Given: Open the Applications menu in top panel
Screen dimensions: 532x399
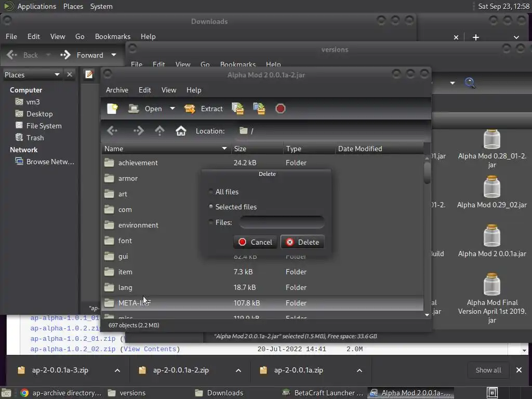Looking at the screenshot, I should [37, 6].
